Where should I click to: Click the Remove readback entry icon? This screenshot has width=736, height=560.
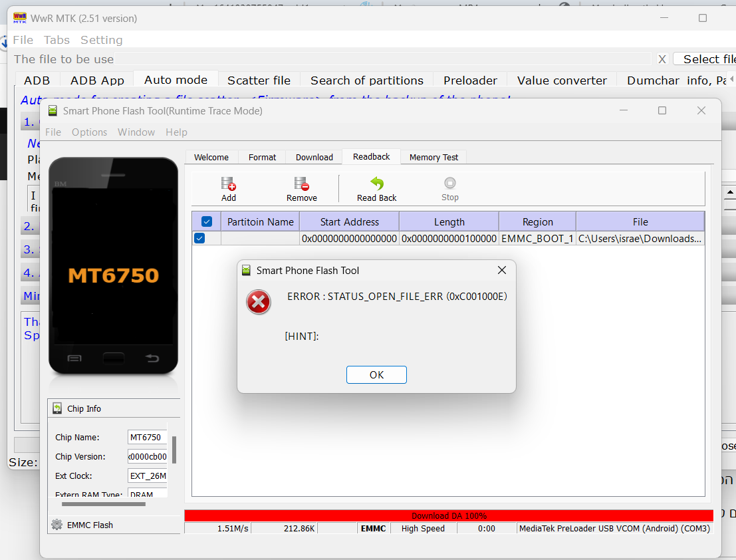click(x=301, y=184)
